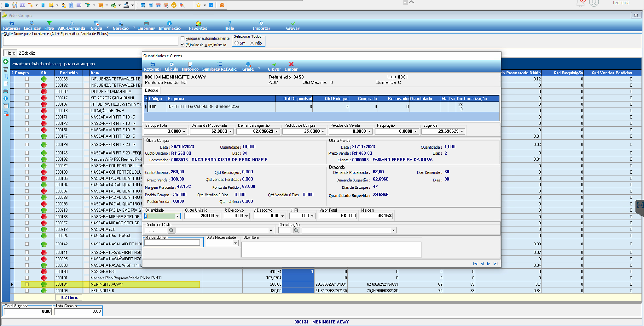Image resolution: width=644 pixels, height=326 pixels.
Task: Open Histórico in the dialog toolbar
Action: [x=190, y=67]
